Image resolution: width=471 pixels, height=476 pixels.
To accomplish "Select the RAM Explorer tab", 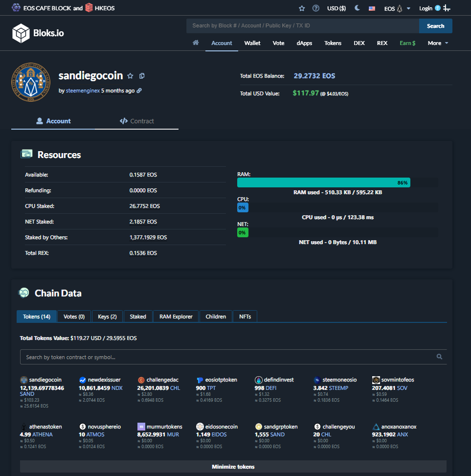I will point(176,317).
